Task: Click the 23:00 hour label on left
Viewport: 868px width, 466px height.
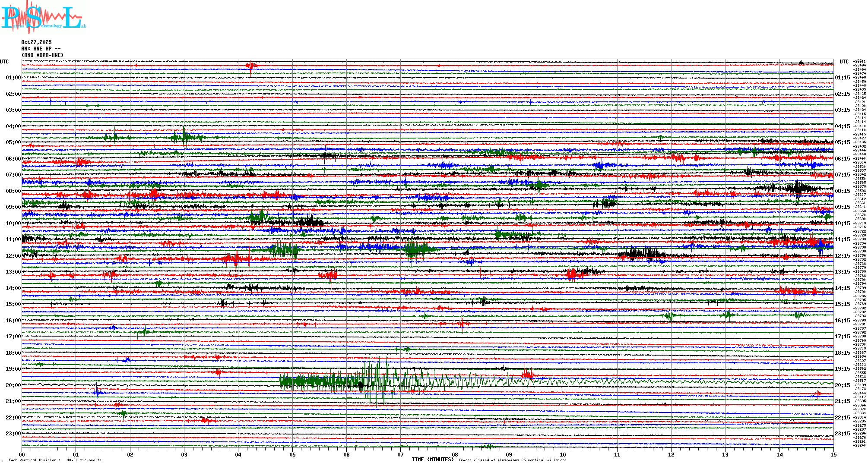Action: pyautogui.click(x=13, y=434)
